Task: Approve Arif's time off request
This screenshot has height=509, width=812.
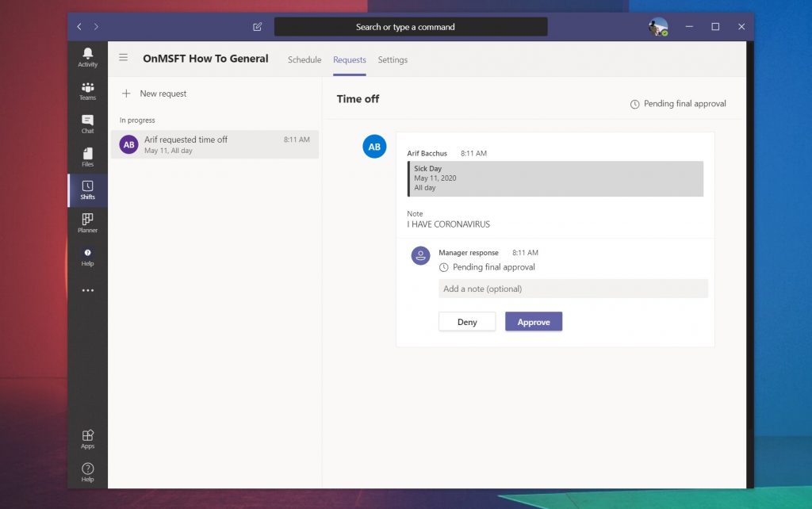Action: 533,322
